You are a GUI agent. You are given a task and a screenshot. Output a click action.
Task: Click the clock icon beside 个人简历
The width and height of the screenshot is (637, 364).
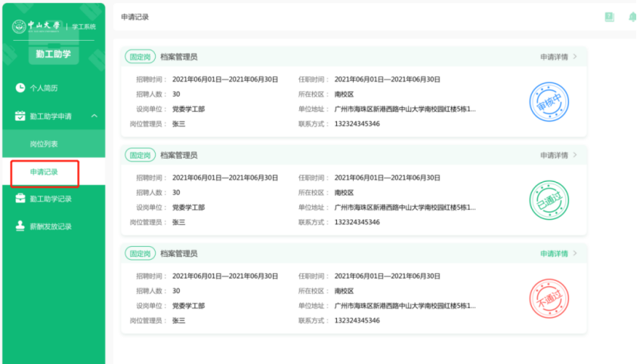(x=20, y=88)
